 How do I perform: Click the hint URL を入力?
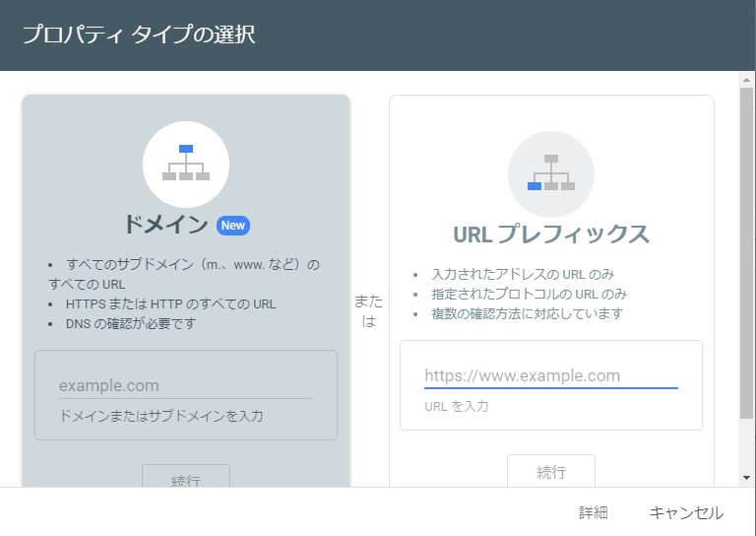click(456, 406)
